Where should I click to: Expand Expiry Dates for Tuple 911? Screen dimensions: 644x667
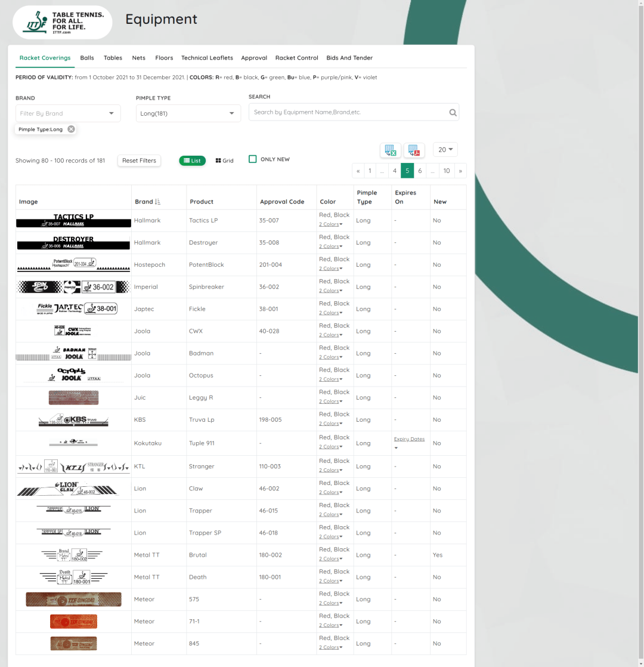point(409,440)
